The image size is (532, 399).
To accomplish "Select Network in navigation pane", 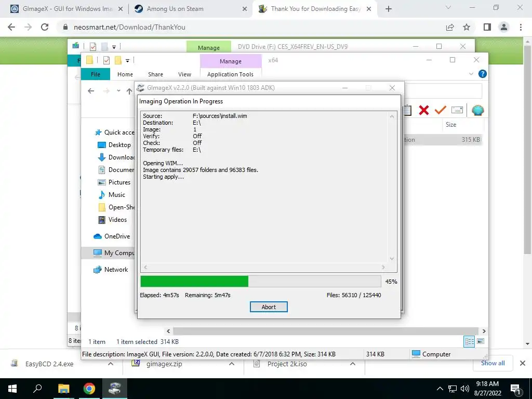I will click(111, 270).
